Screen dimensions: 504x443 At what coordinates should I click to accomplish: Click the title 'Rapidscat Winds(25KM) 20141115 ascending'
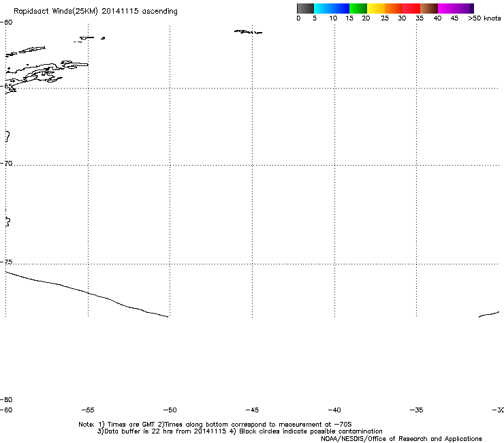pos(95,12)
